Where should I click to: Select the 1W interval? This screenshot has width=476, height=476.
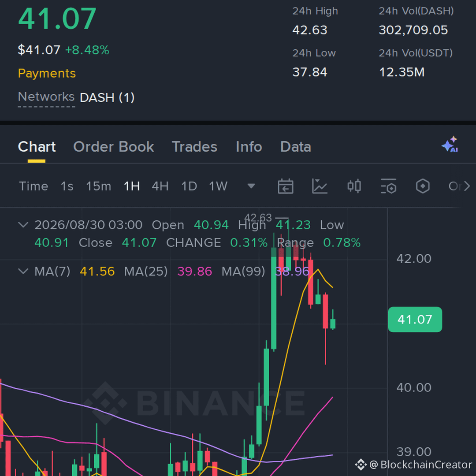tap(218, 186)
